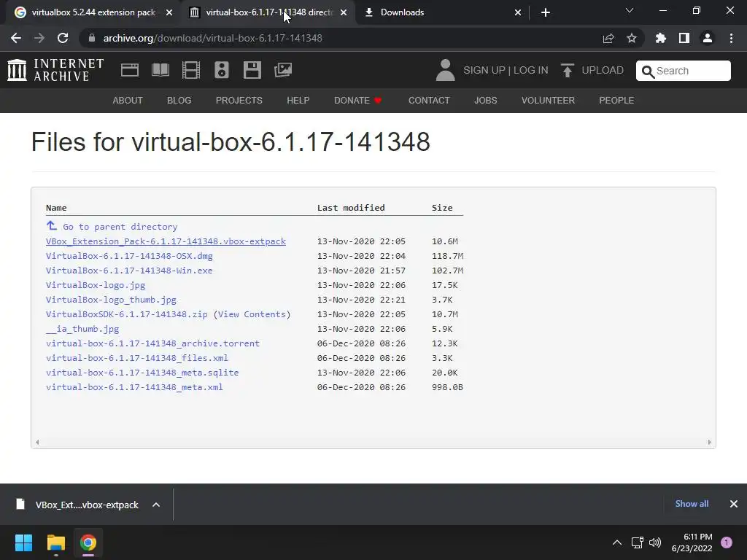The height and width of the screenshot is (560, 747).
Task: Open the notification badge in the taskbar
Action: 727,542
